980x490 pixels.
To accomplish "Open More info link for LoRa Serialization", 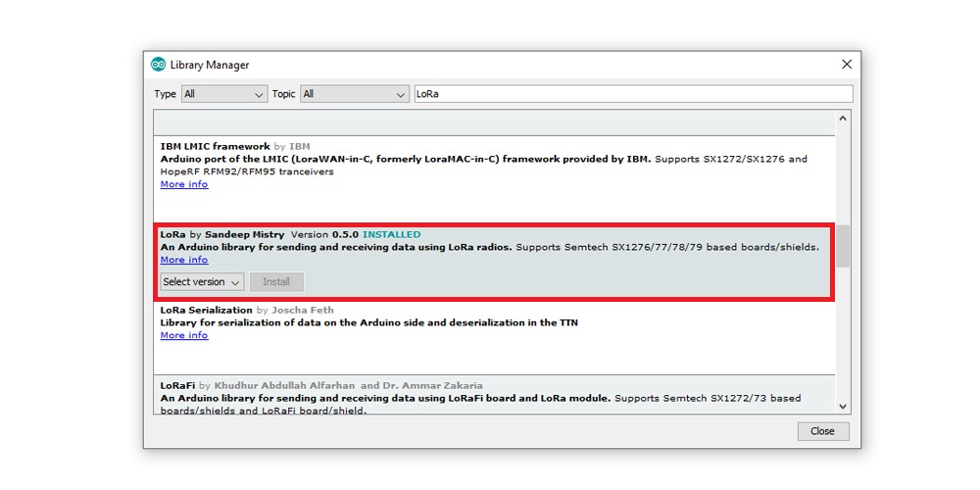I will 184,335.
